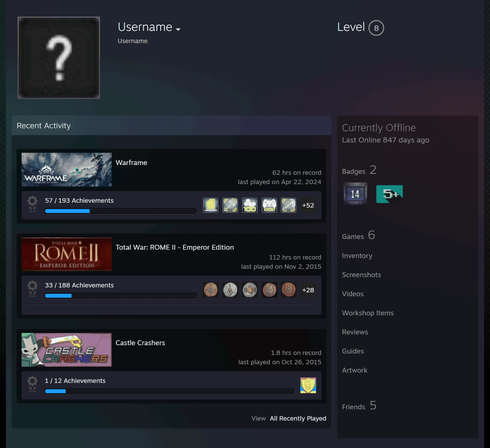Screen dimensions: 490x448
Task: Click the fifth ROME II achievement medallion
Action: coord(289,290)
